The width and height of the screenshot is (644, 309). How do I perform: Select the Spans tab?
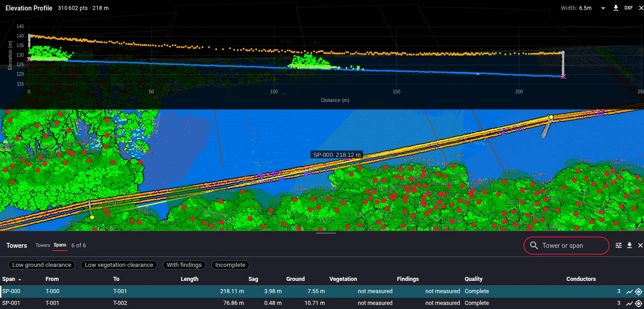click(60, 245)
